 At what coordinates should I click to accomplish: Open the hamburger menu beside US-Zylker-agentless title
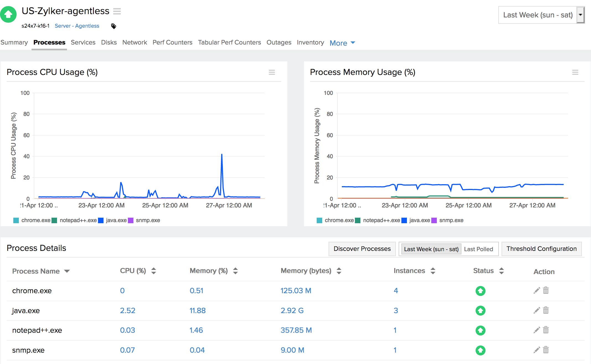(117, 11)
